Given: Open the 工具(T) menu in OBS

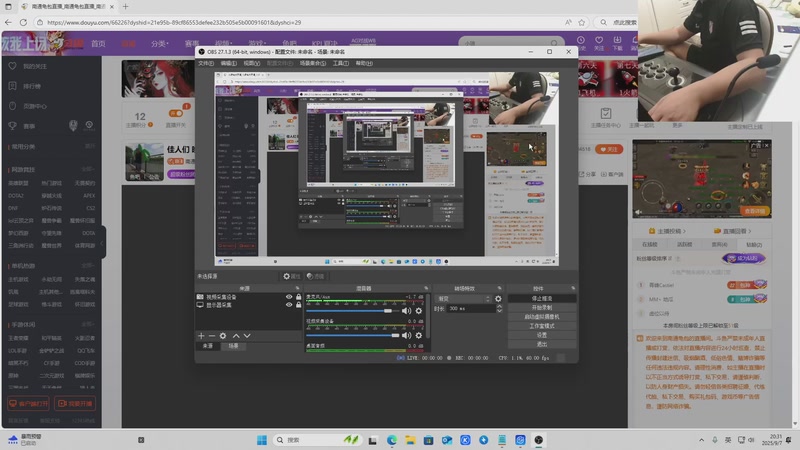Looking at the screenshot, I should [x=341, y=63].
